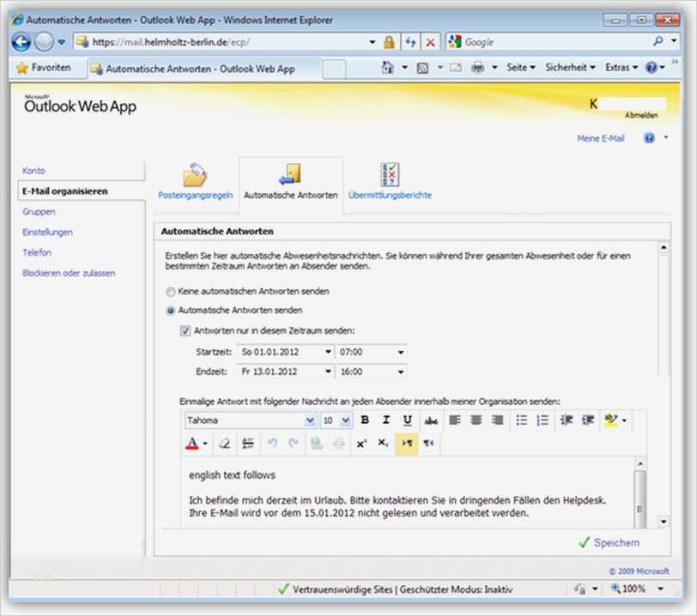
Task: Select Automatische Antworten senden option
Action: coord(170,311)
